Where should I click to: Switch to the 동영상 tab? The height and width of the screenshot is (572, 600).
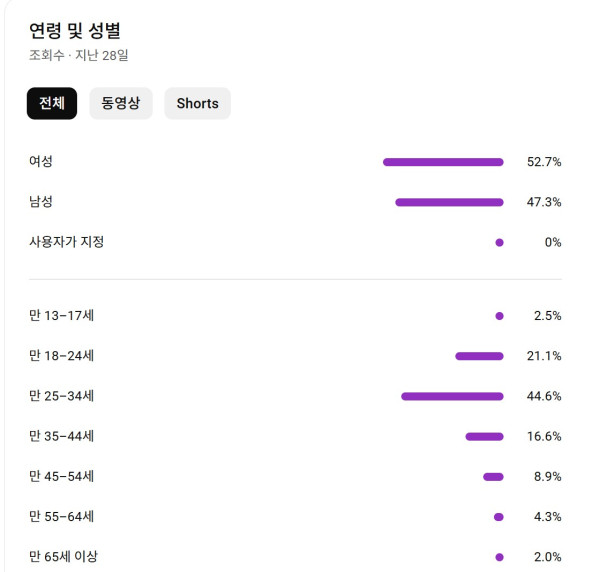tap(121, 104)
